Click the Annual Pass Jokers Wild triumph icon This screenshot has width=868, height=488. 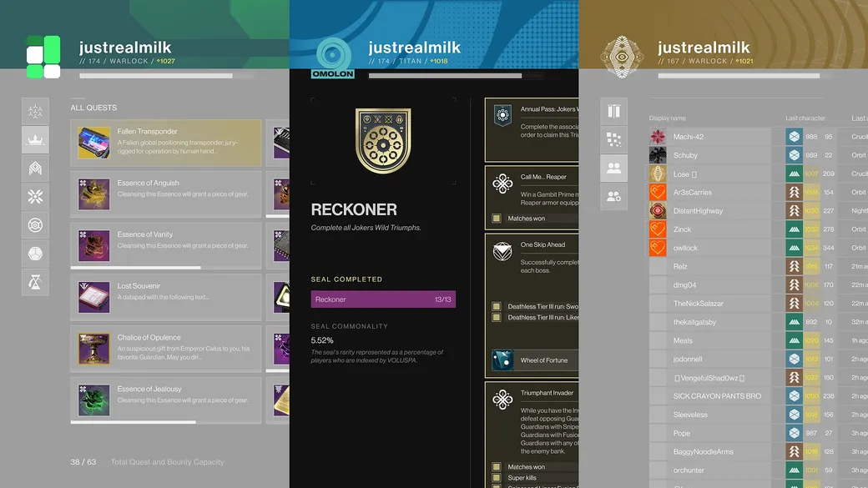click(x=502, y=115)
